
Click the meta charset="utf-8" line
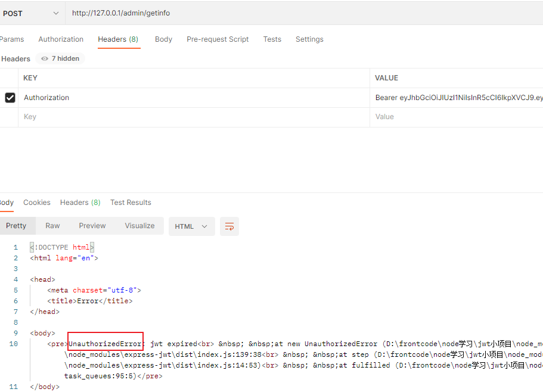click(x=94, y=290)
